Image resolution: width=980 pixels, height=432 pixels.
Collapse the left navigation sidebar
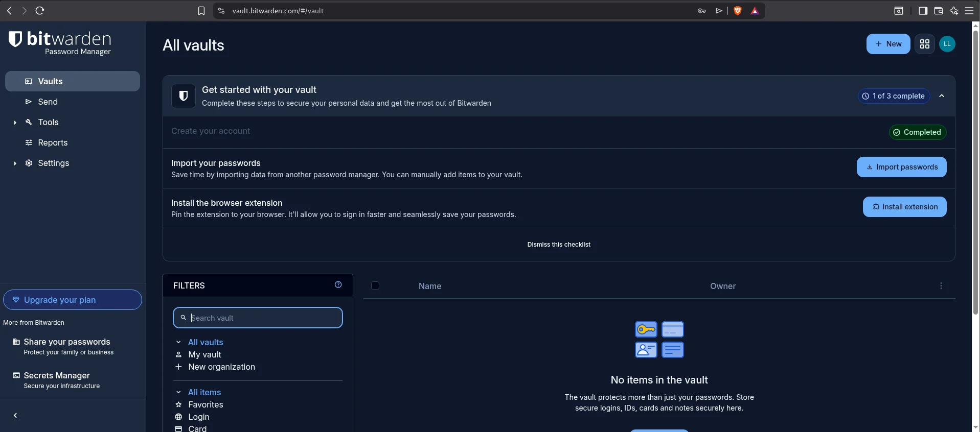tap(15, 416)
